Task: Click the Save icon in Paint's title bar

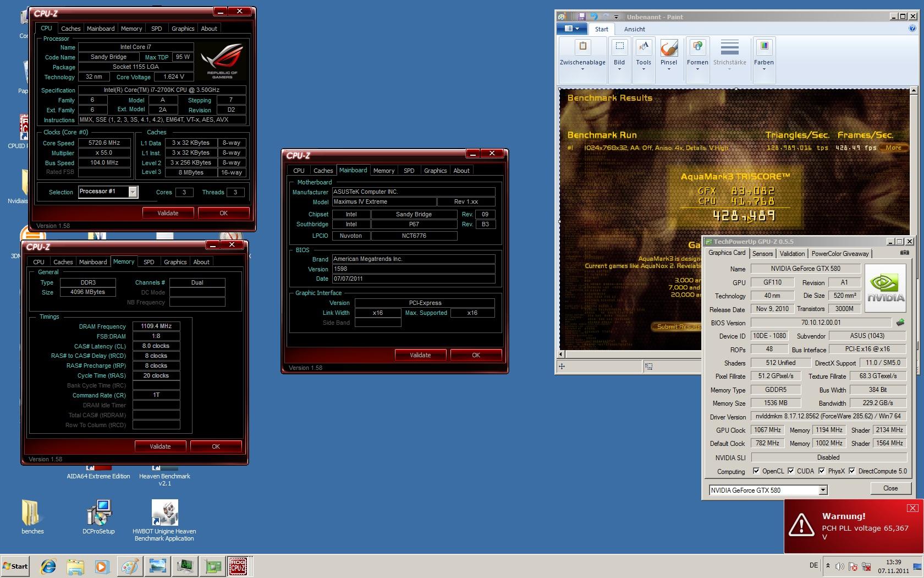Action: (581, 17)
